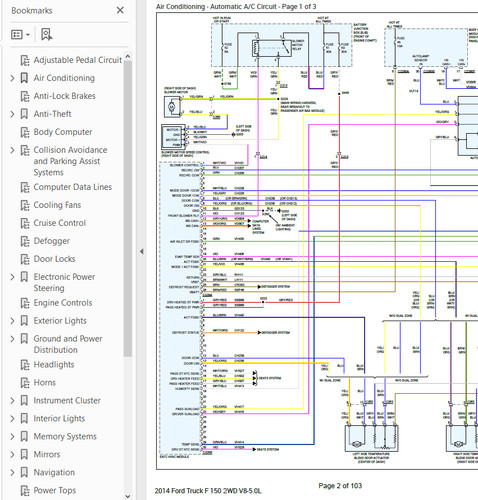Click the Electronic Power Steering bookmark icon

click(x=24, y=277)
